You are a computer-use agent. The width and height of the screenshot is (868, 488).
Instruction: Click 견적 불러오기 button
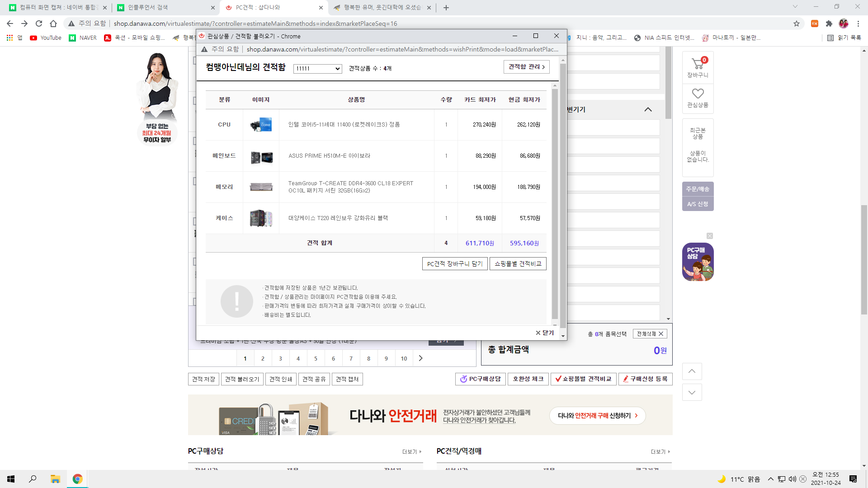[x=242, y=379]
